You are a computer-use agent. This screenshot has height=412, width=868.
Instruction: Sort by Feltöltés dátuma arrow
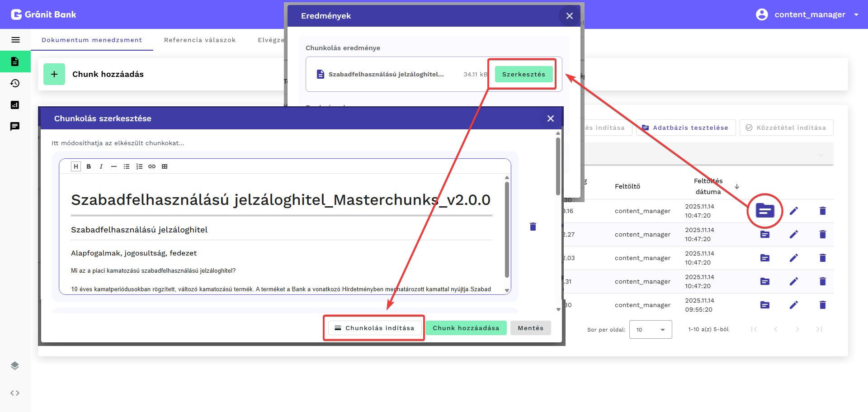(737, 186)
